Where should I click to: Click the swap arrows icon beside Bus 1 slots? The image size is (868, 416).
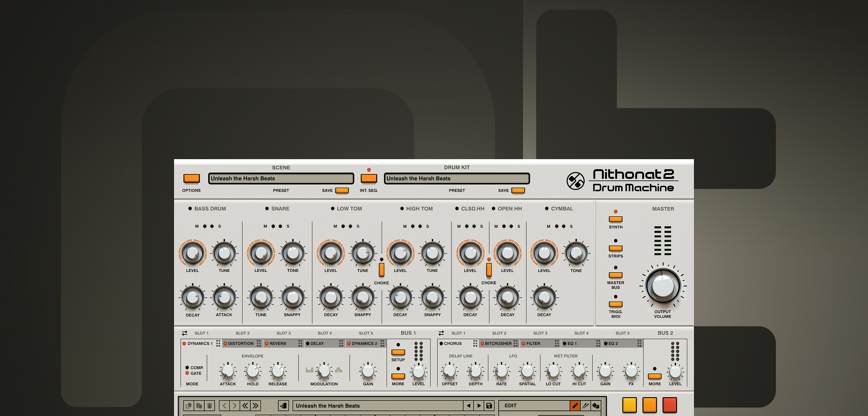point(184,333)
